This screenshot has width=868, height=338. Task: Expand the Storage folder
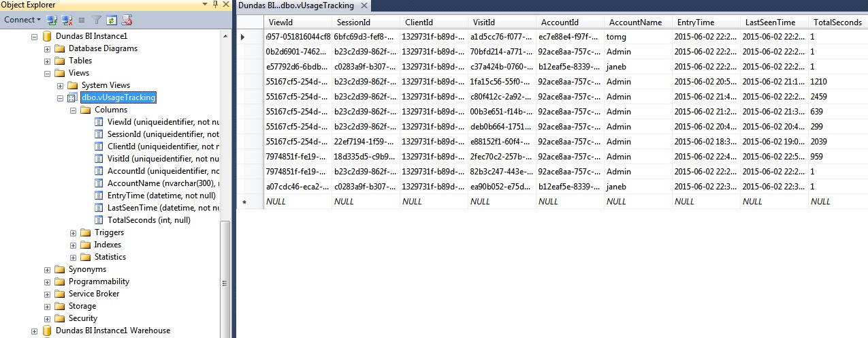[x=47, y=306]
